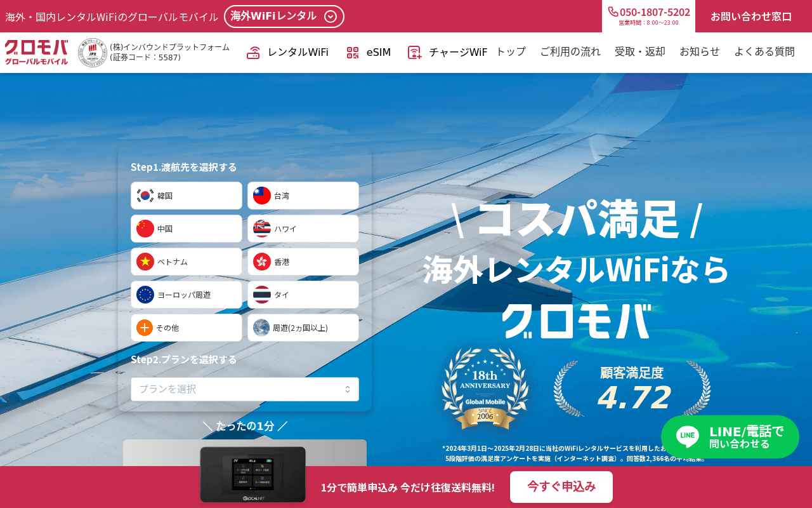This screenshot has height=508, width=812.
Task: Click the Europe flag icon
Action: (x=145, y=295)
